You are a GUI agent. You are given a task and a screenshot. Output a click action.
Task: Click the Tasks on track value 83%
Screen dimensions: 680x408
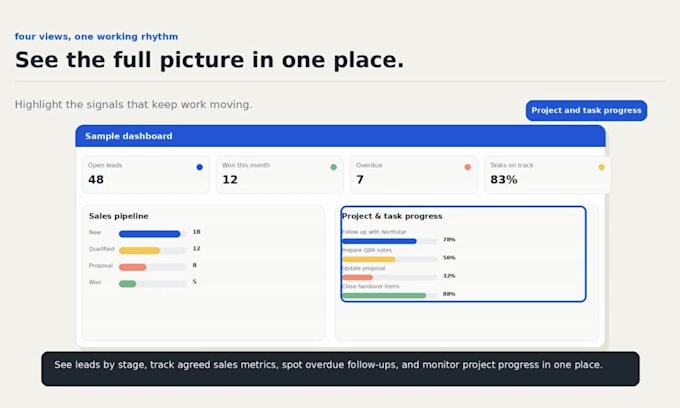(x=503, y=180)
